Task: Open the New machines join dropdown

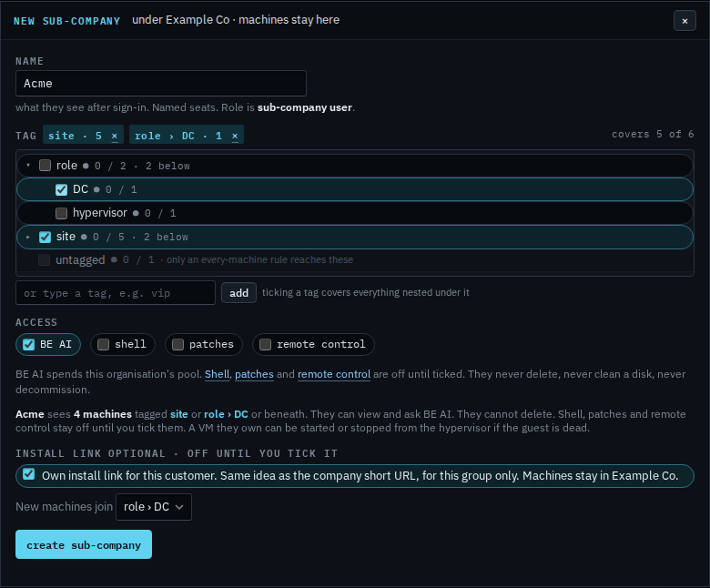Action: [x=154, y=507]
